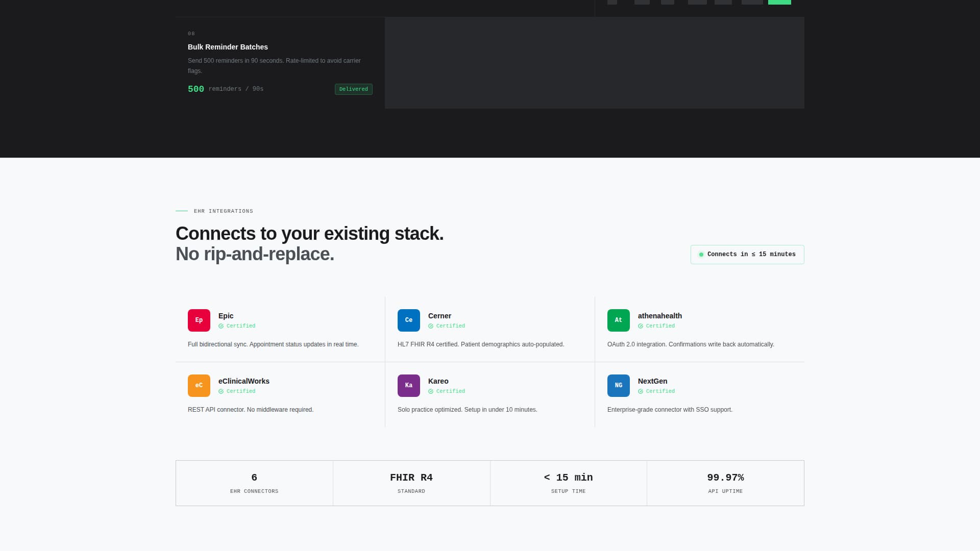Click the Certified checkmark icon under athenahealth

641,326
